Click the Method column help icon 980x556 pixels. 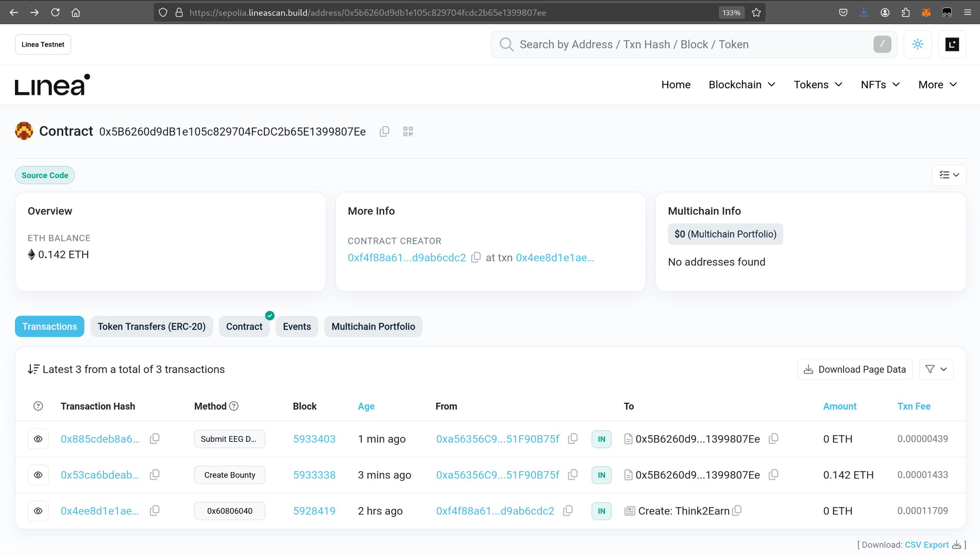tap(234, 406)
